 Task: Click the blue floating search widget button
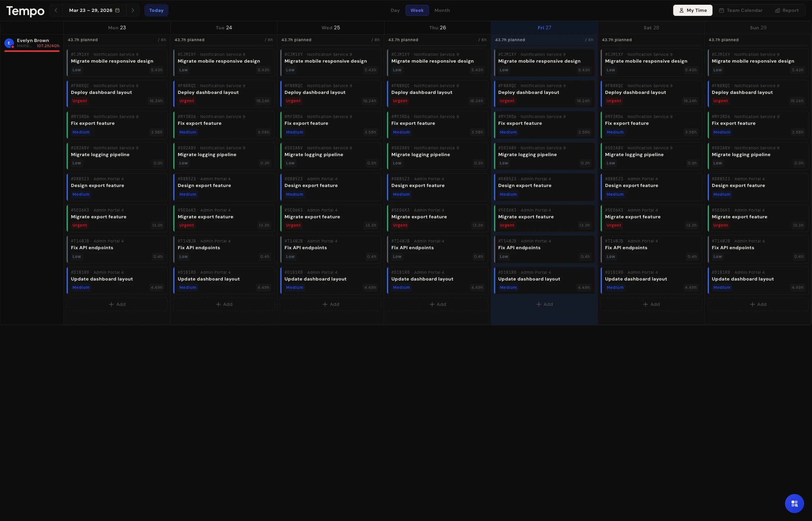(794, 504)
